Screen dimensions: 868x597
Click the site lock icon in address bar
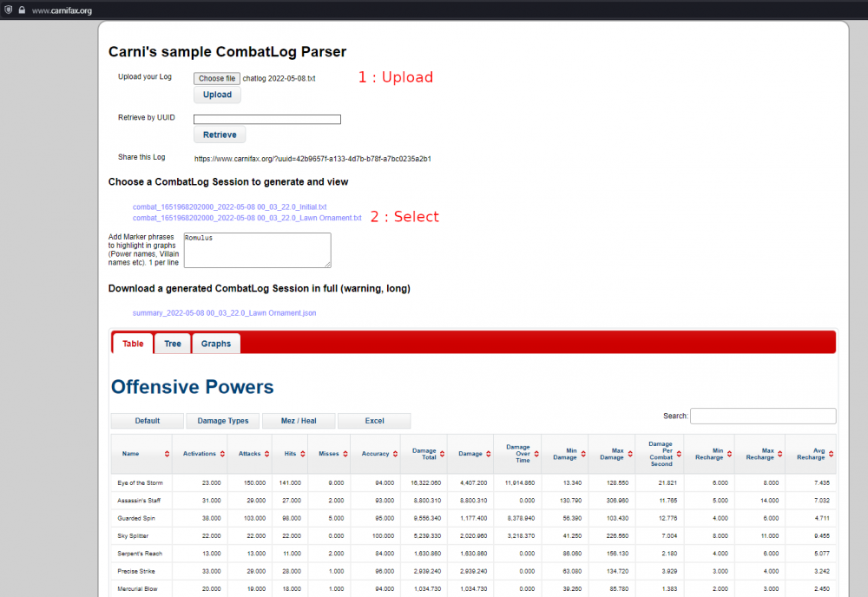[21, 10]
